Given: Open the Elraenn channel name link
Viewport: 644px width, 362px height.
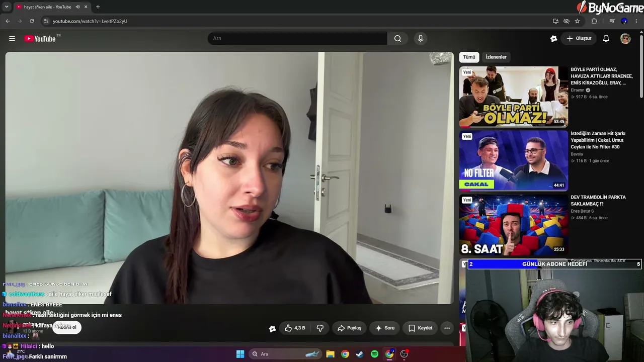Looking at the screenshot, I should pos(578,90).
